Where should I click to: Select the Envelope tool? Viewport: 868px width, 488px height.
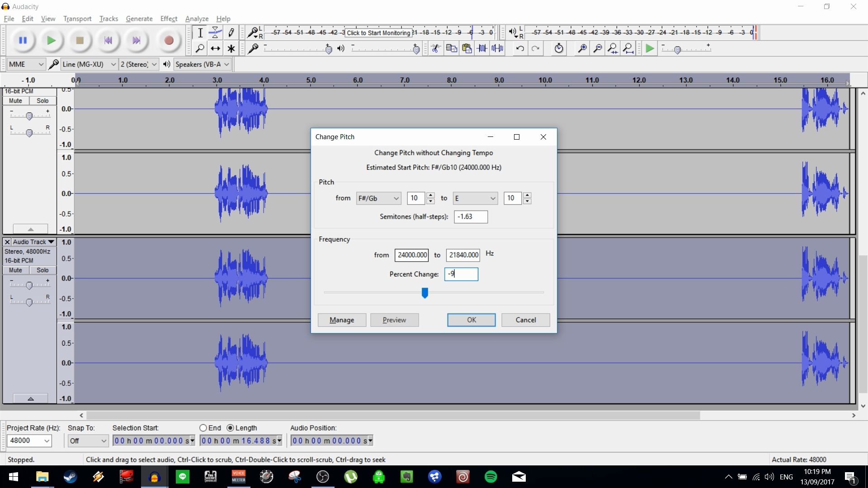[x=215, y=32]
